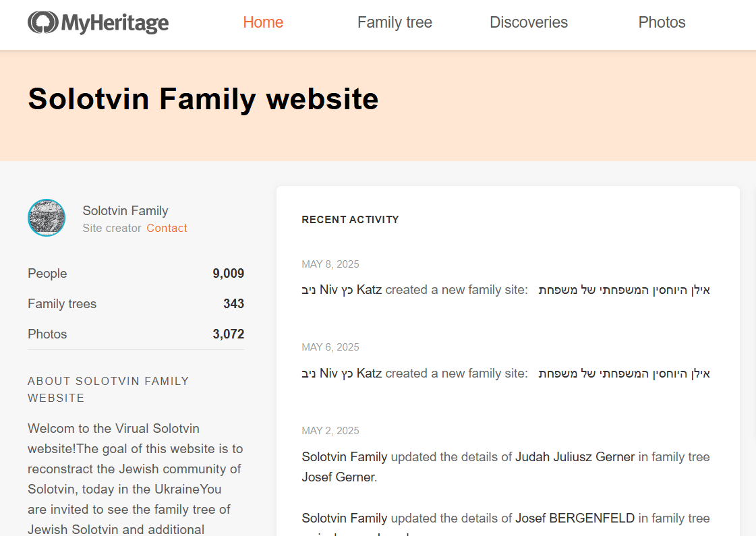The height and width of the screenshot is (536, 756).
Task: Switch to the Photos tab
Action: click(662, 22)
